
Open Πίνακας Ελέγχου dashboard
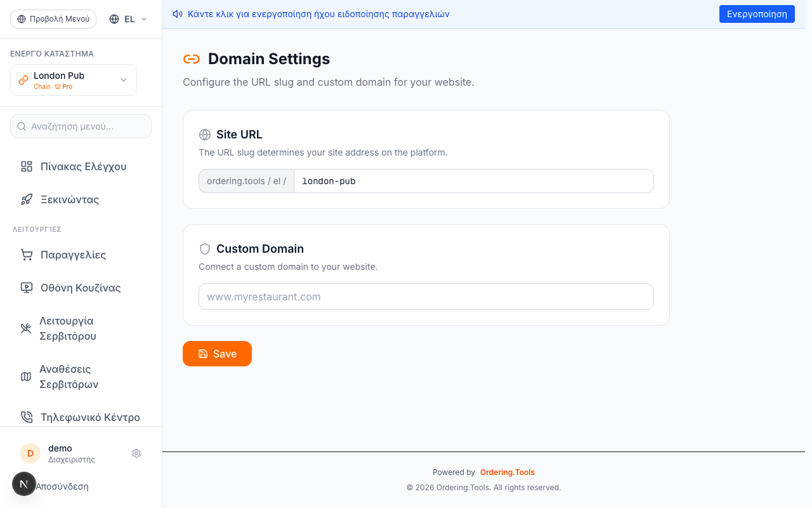[81, 166]
